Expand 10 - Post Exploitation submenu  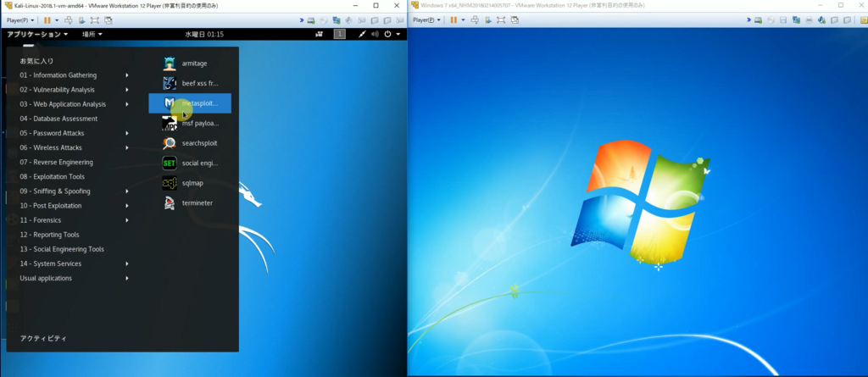75,205
